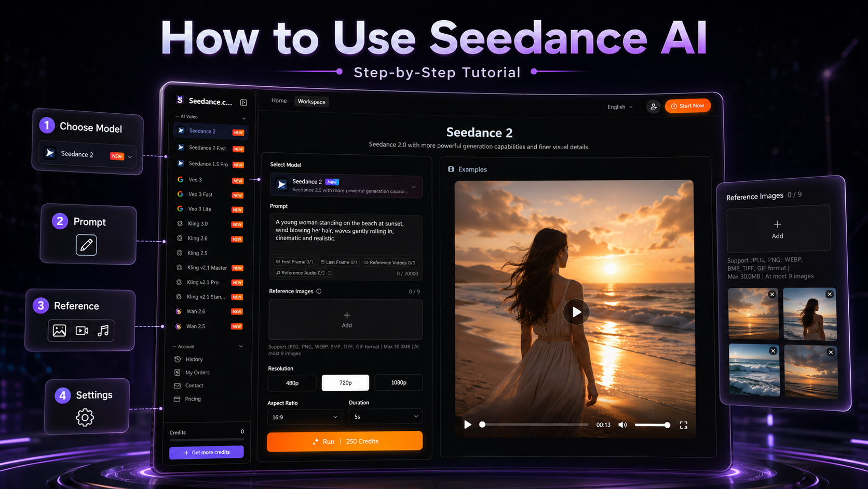Select Seedance 2 in the sidebar list
The width and height of the screenshot is (868, 489).
point(211,131)
